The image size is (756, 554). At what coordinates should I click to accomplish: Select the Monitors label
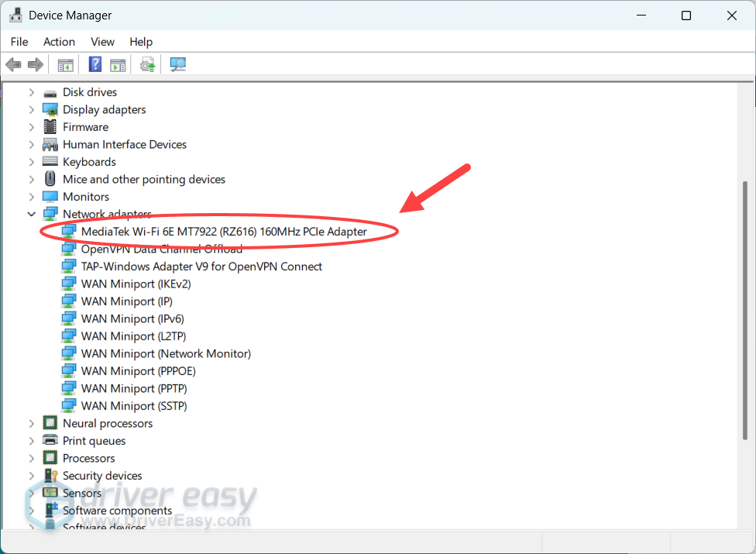point(86,196)
